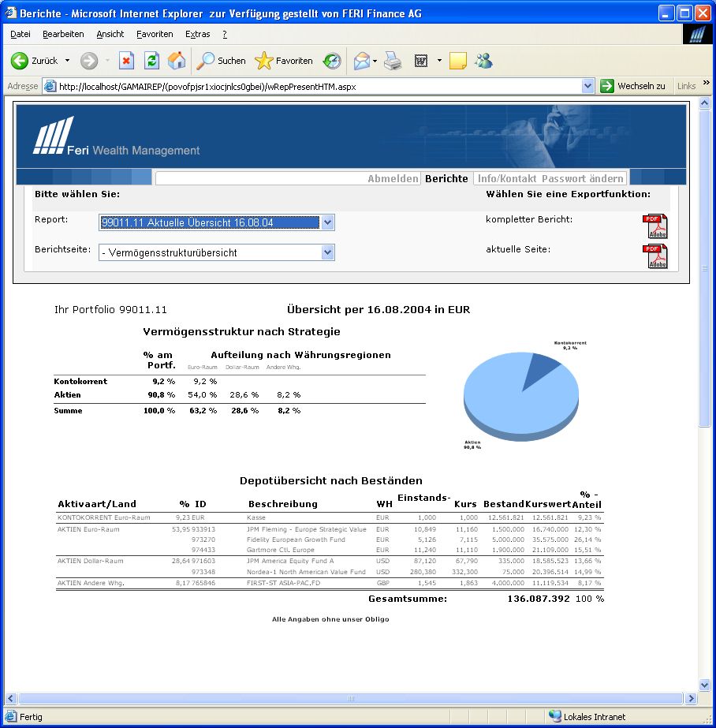Click the yellow note toolbar icon
Viewport: 716px width, 728px height.
tap(458, 61)
